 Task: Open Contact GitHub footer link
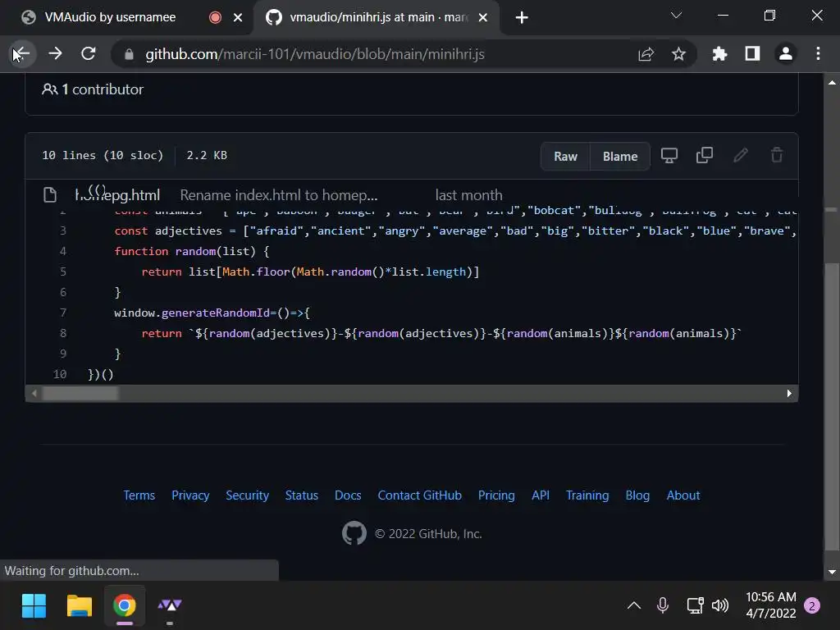(419, 495)
